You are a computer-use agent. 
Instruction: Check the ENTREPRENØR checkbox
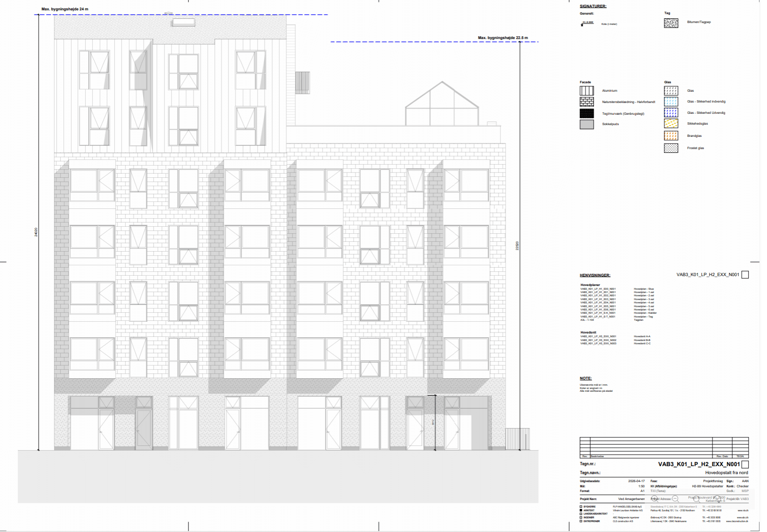[581, 521]
